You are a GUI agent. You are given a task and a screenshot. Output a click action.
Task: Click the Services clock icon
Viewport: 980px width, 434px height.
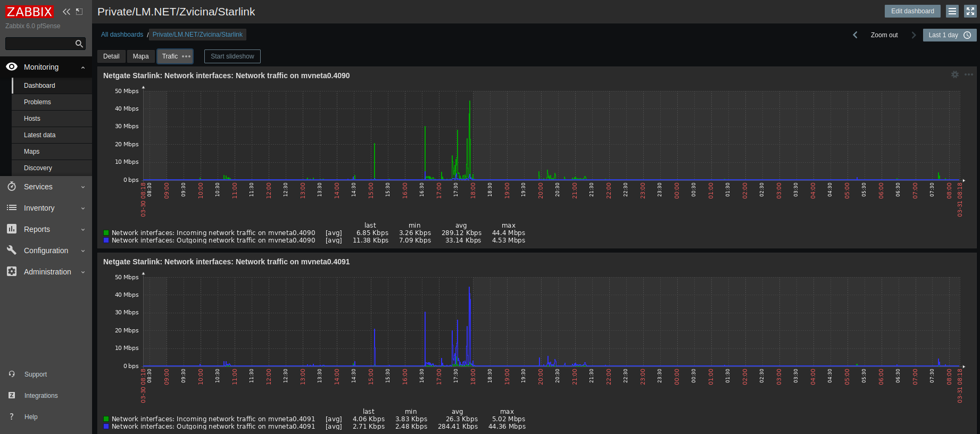pyautogui.click(x=12, y=186)
